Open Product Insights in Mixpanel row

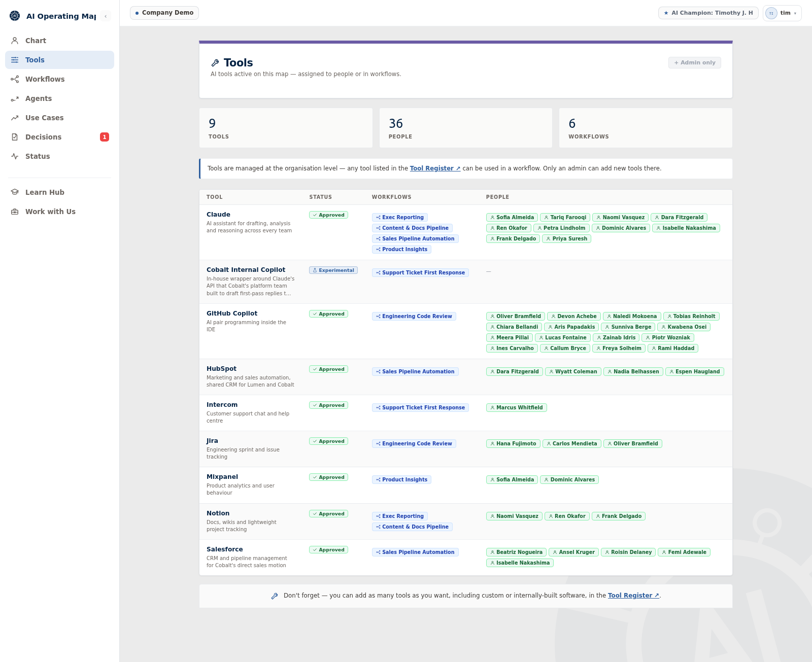(401, 479)
